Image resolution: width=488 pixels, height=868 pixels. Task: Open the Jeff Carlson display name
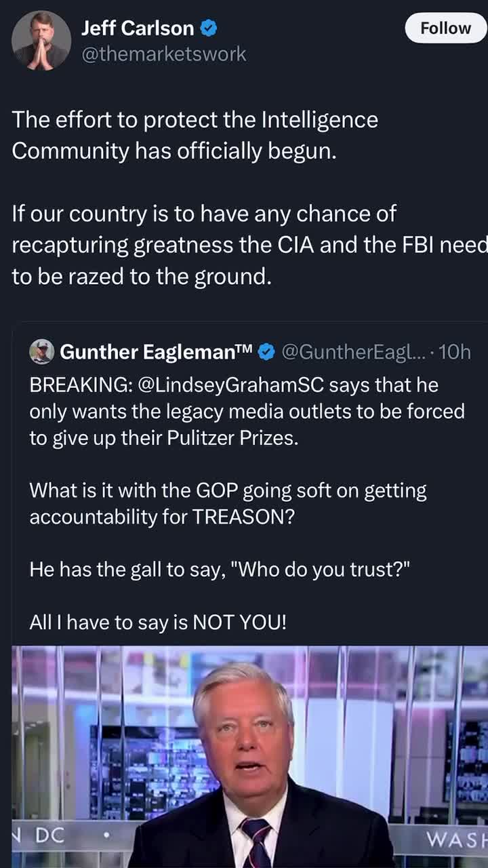pos(138,28)
